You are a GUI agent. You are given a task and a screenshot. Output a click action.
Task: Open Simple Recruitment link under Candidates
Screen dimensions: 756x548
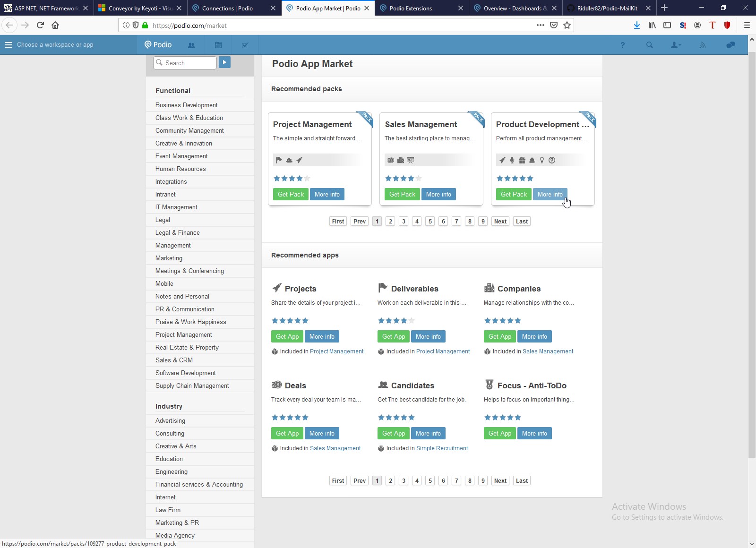[442, 448]
